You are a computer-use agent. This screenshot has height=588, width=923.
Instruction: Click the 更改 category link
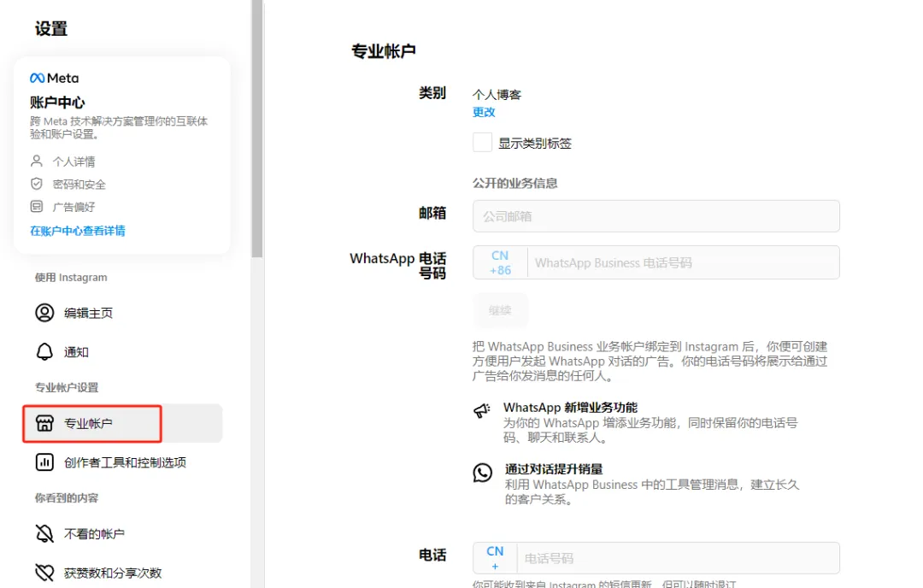[x=484, y=112]
